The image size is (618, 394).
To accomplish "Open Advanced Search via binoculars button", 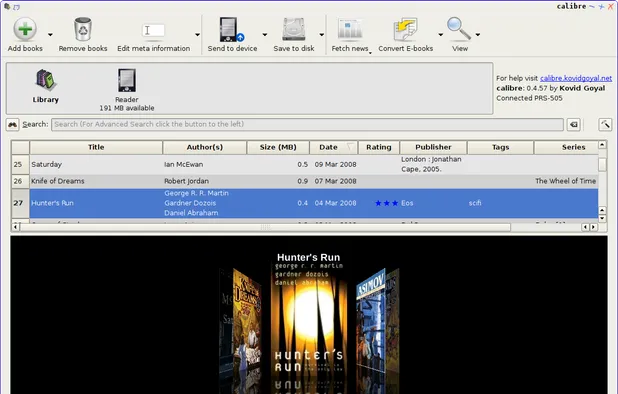I will pos(13,125).
